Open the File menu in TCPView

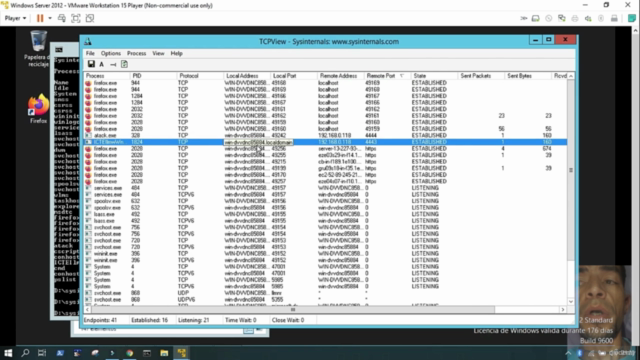pyautogui.click(x=90, y=53)
